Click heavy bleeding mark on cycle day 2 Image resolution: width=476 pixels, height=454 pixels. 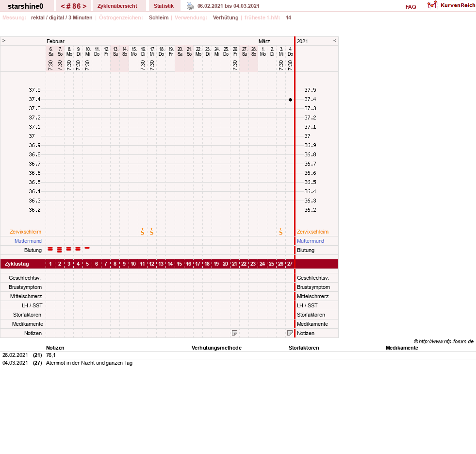pyautogui.click(x=60, y=250)
